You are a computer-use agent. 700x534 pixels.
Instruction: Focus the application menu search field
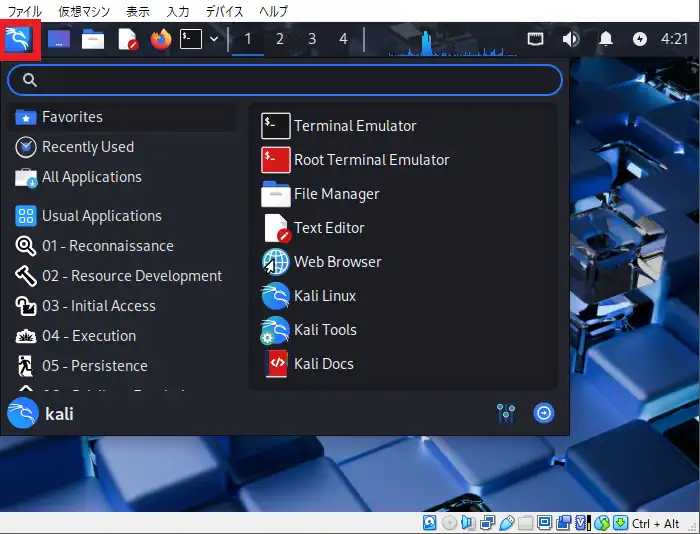click(285, 80)
